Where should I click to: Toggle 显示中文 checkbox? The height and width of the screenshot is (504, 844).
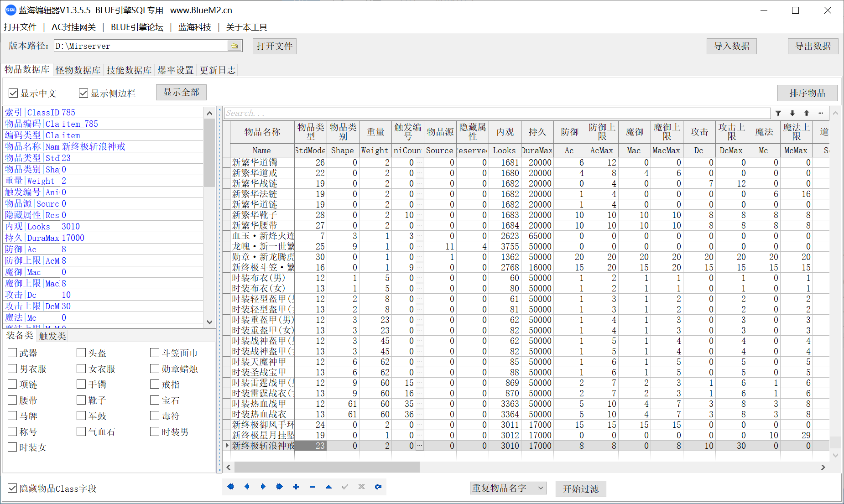pyautogui.click(x=13, y=93)
